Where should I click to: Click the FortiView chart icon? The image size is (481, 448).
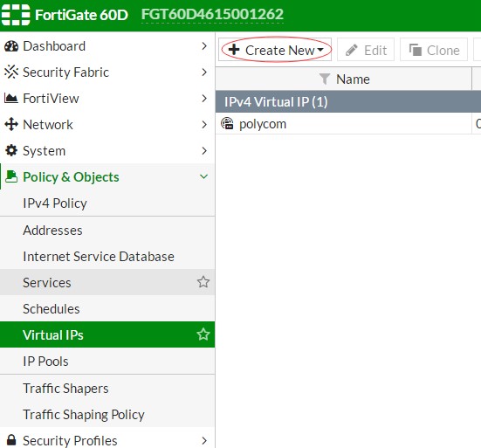pyautogui.click(x=11, y=99)
